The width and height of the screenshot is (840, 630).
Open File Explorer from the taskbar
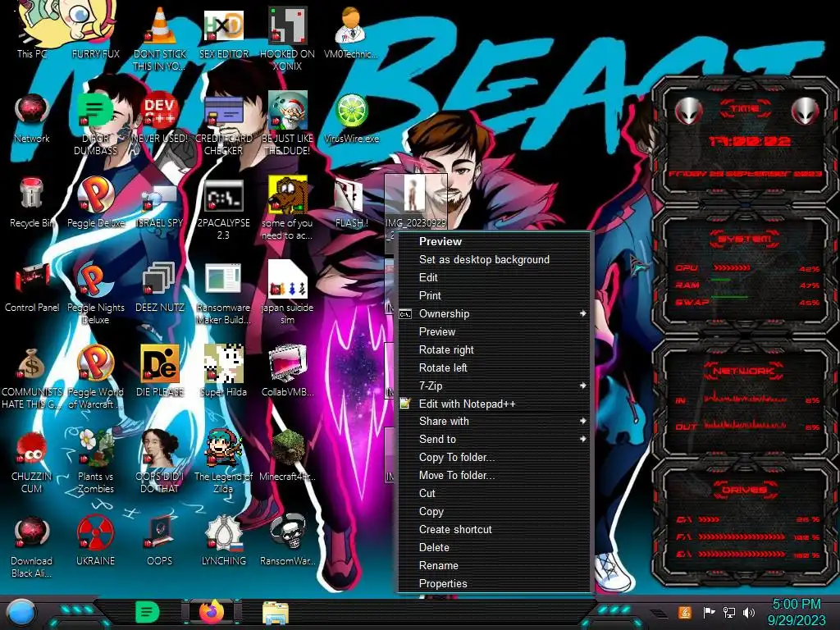[276, 613]
